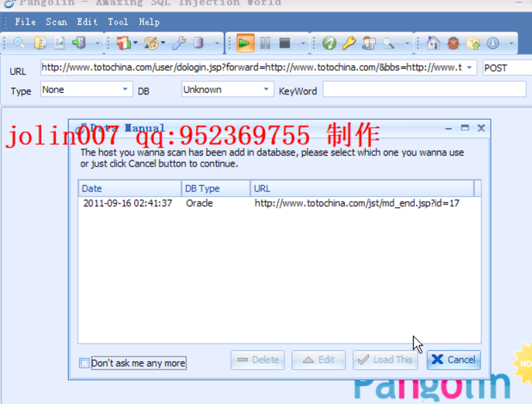Expand toolbar overflow arrow after info icon
Screen dimensions: 532x404
[x=511, y=43]
